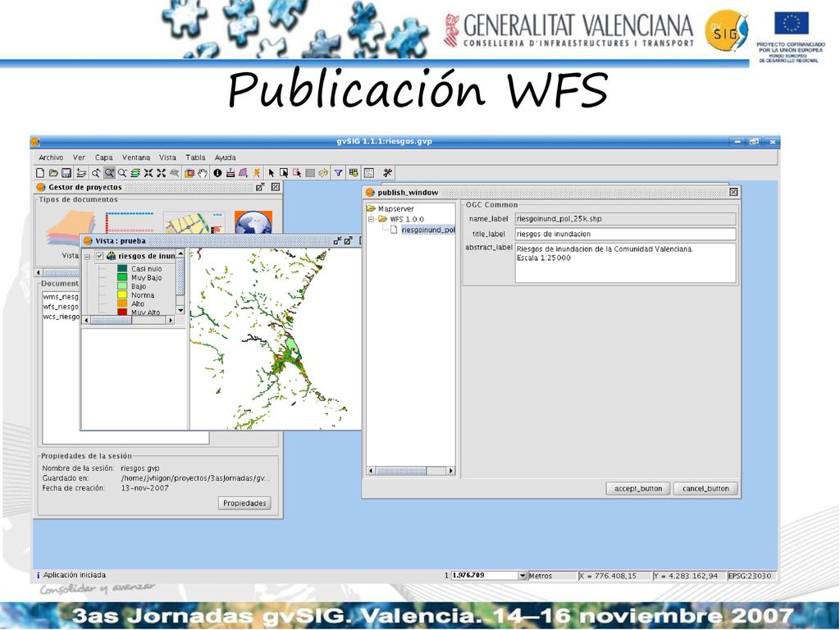Select the wcs_riesgo document entry

(x=61, y=317)
